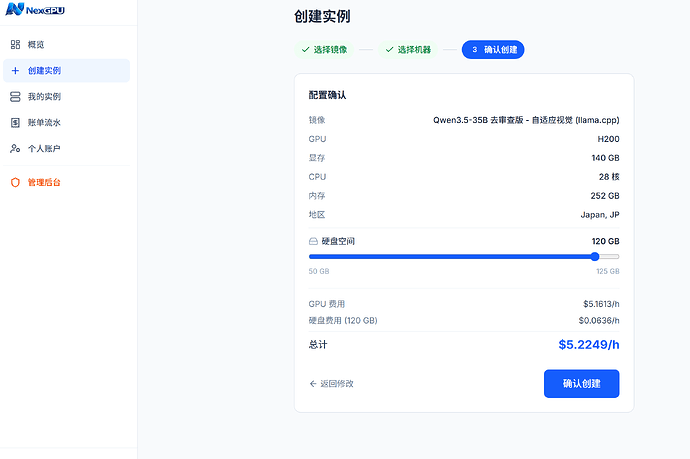Click the Qwen3.5-35B image name
Screen dimensions: 690x459
pyautogui.click(x=526, y=120)
